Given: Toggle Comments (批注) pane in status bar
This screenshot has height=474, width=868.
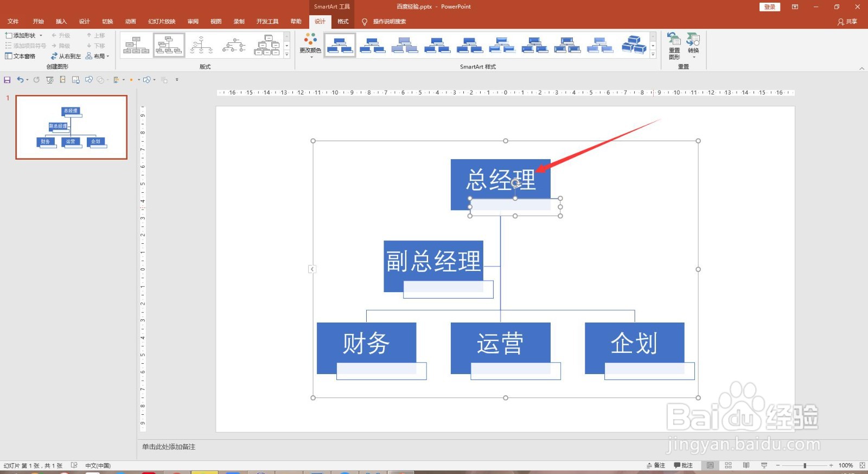Looking at the screenshot, I should [x=684, y=465].
